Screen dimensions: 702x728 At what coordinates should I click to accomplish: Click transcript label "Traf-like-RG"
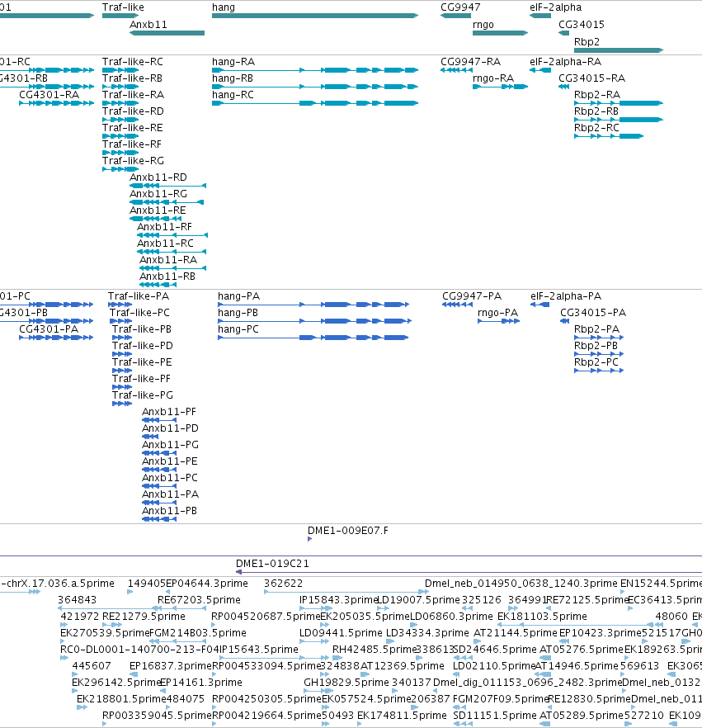tap(133, 161)
